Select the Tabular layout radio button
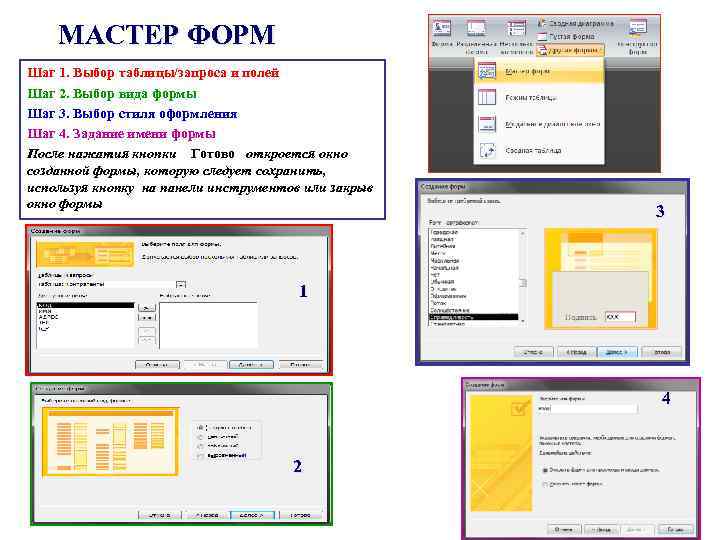Viewport: 720px width, 540px height. [200, 437]
